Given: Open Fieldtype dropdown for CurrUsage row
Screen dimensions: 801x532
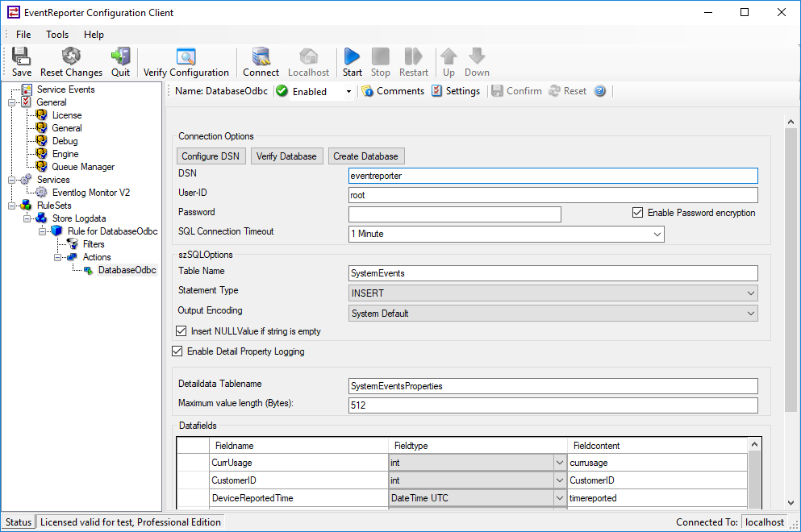Looking at the screenshot, I should pos(560,463).
